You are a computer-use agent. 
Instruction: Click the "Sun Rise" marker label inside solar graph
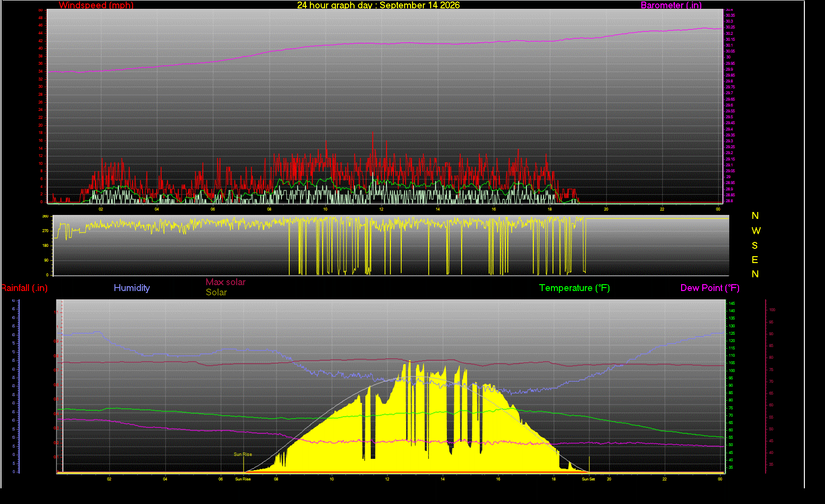click(243, 454)
